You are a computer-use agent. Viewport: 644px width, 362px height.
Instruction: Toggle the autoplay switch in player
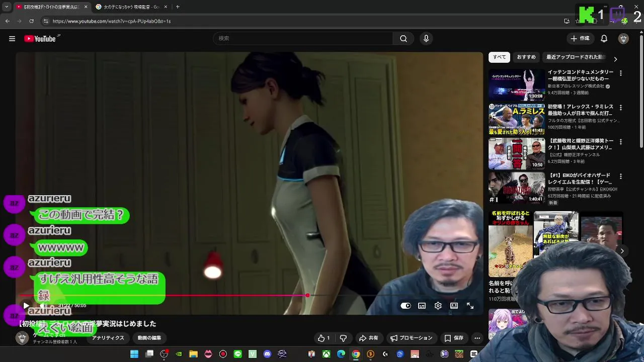[x=406, y=306]
